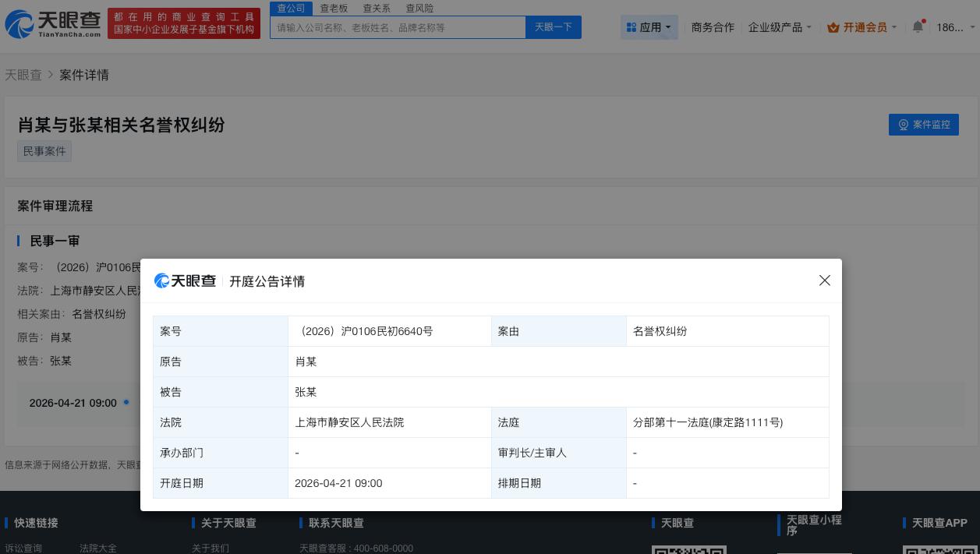The height and width of the screenshot is (554, 980).
Task: Click the 天眼一下 search button
Action: (554, 27)
